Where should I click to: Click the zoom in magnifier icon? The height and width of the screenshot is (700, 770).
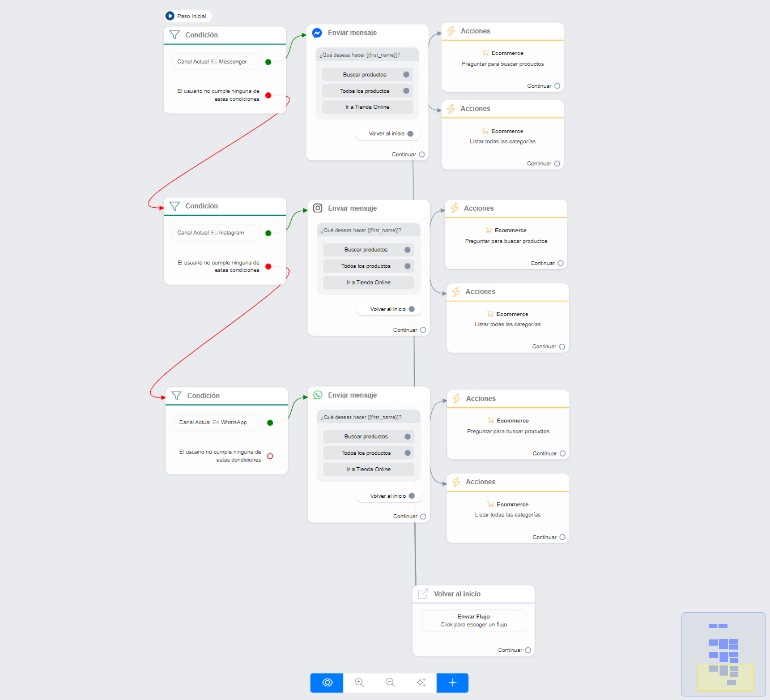pyautogui.click(x=359, y=682)
